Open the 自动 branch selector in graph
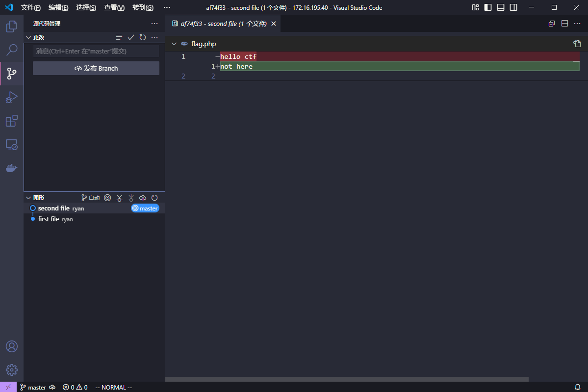This screenshot has width=588, height=392. pyautogui.click(x=90, y=198)
